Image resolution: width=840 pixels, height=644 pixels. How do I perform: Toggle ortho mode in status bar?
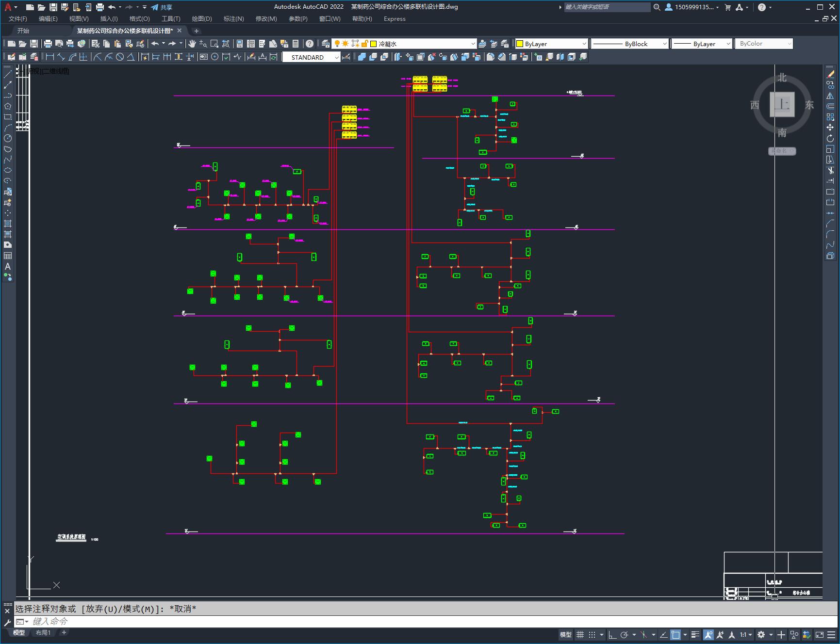pos(612,634)
